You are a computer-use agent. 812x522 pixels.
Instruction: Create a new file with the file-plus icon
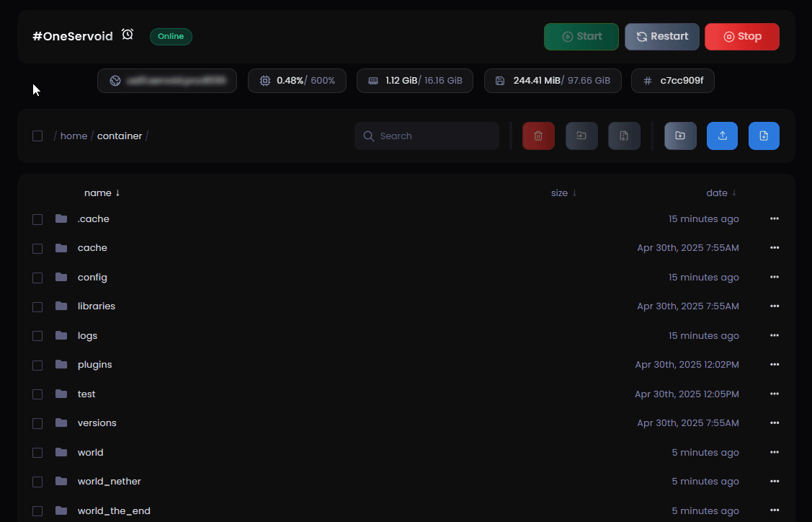point(764,136)
